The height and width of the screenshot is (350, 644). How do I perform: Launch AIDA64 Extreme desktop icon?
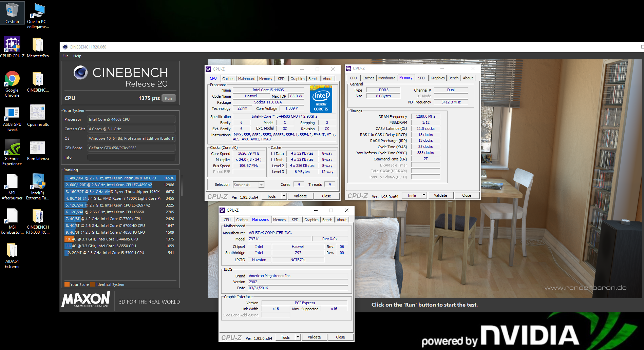(12, 255)
